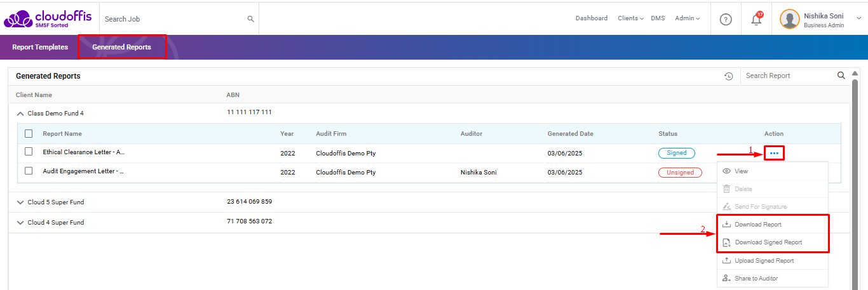Choose Download Report from the action menu
This screenshot has height=290, width=868.
[773, 225]
